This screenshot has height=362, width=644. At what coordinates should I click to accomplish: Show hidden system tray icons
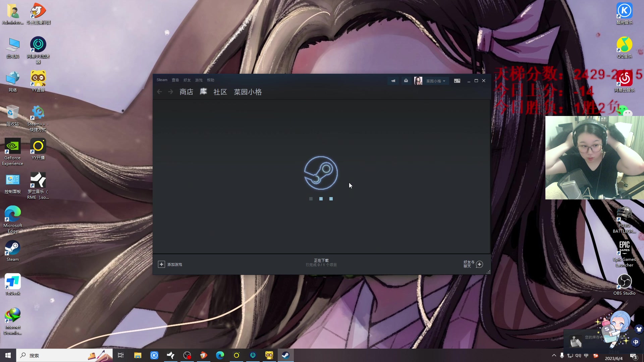click(554, 355)
